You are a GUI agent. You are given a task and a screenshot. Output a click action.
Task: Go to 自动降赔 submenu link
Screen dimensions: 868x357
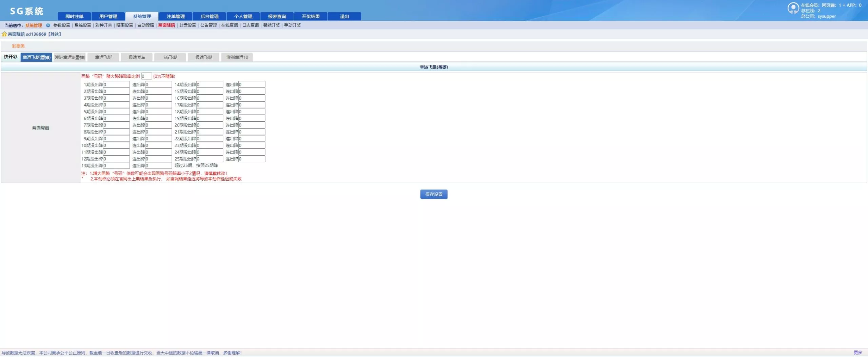pos(145,25)
